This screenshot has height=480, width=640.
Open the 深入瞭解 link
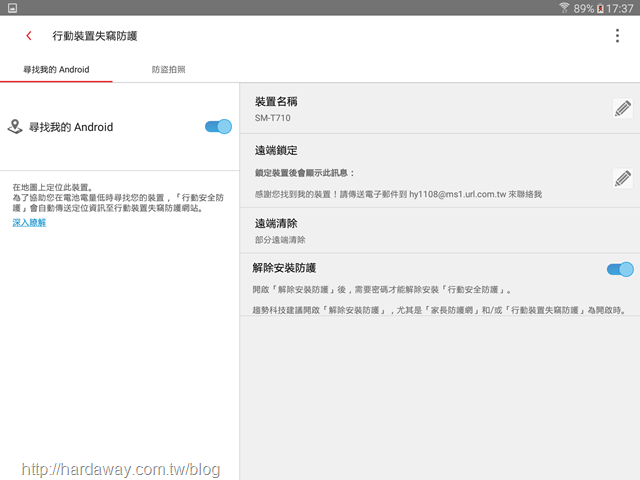pyautogui.click(x=29, y=222)
